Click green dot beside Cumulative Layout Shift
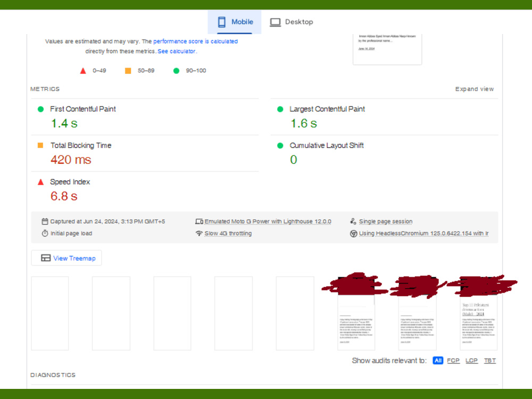Viewport: 532px width, 399px height. click(x=280, y=146)
